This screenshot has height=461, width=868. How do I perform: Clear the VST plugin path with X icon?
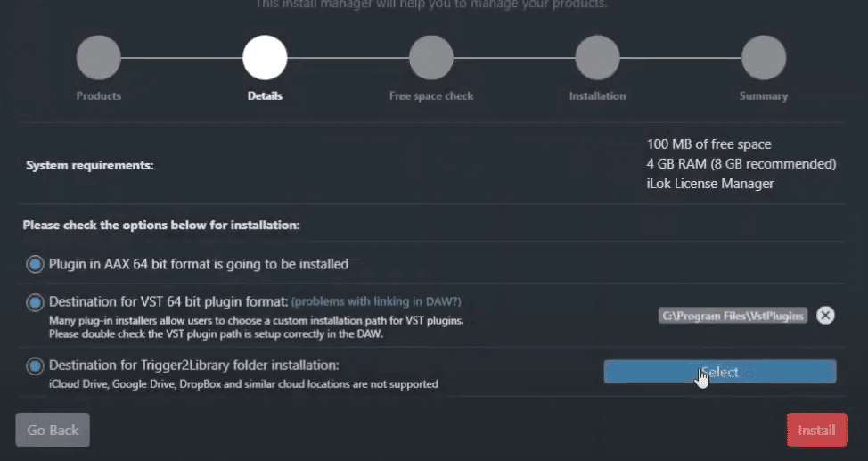pos(825,316)
